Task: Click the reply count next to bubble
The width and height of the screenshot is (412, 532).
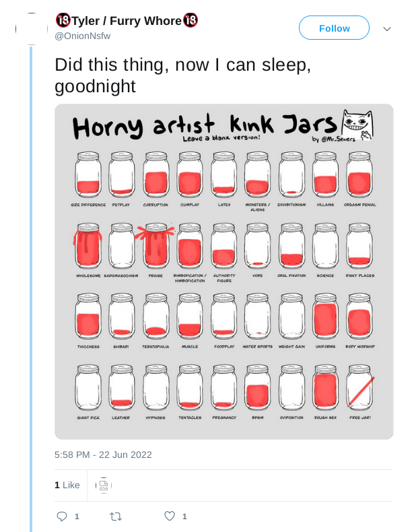Action: 77,517
